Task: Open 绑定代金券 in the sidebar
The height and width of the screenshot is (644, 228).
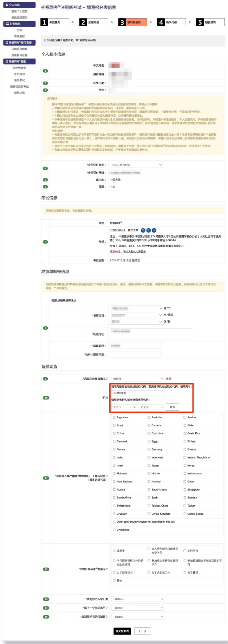Action: [19, 68]
